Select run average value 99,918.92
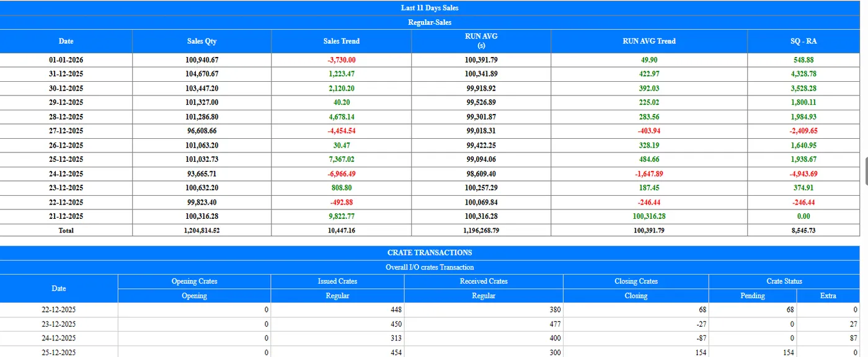This screenshot has width=868, height=357. (x=481, y=89)
